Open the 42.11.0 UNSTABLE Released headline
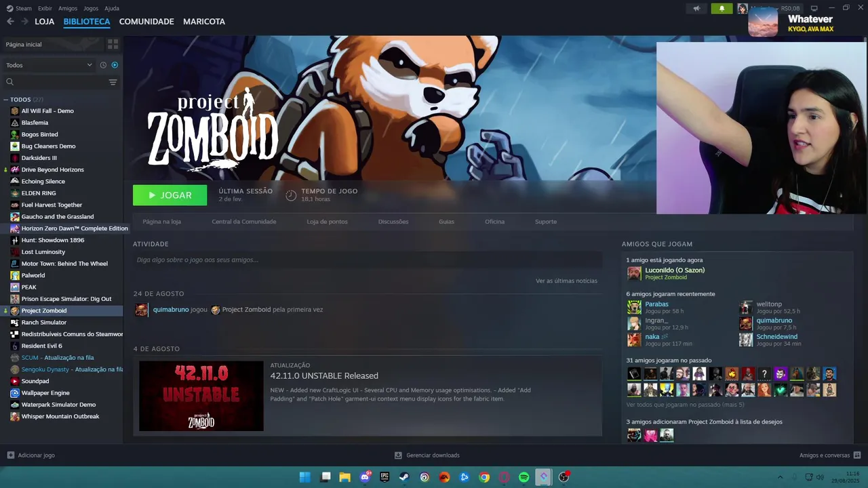Viewport: 868px width, 488px height. 324,376
